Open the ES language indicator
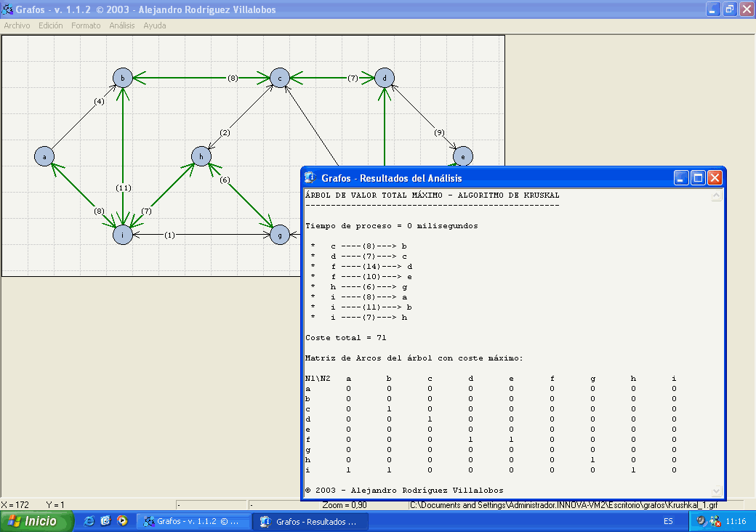This screenshot has width=756, height=532. click(667, 521)
